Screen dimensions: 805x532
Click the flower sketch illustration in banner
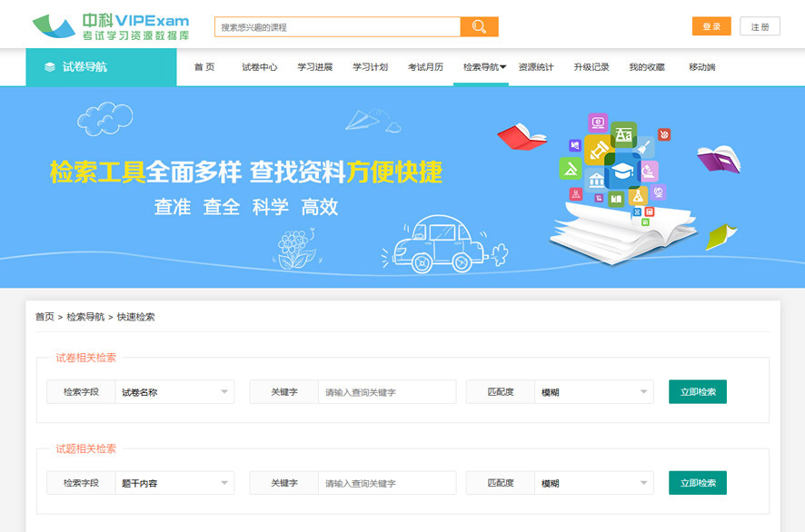[x=297, y=250]
